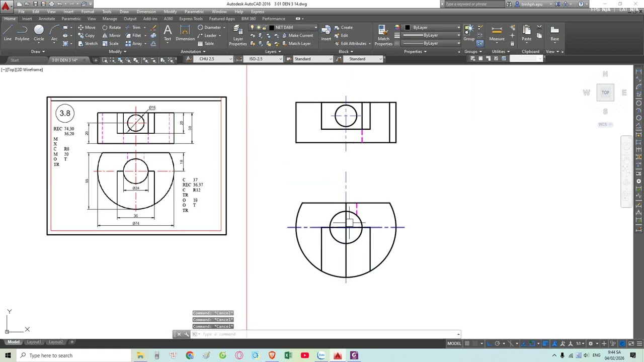Click the Make Current button

[x=297, y=36]
